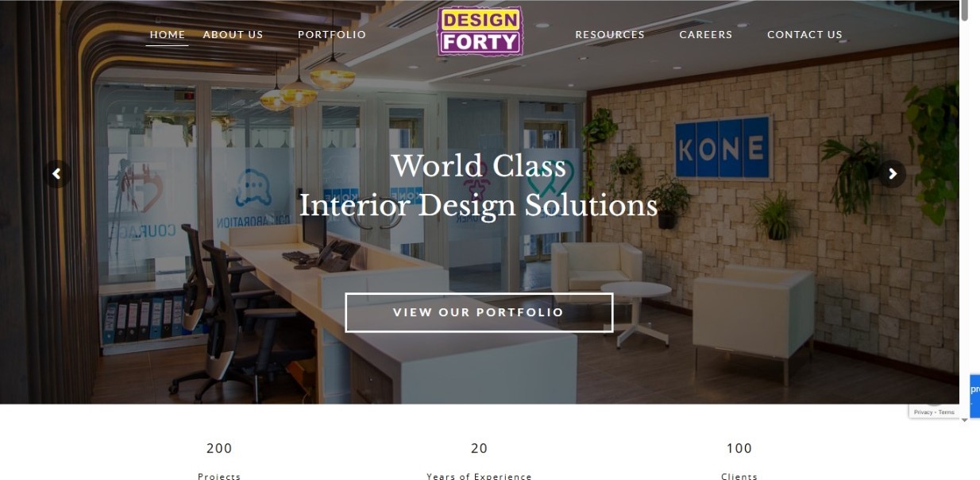
Task: Click the previous slide arrow icon
Action: click(56, 173)
